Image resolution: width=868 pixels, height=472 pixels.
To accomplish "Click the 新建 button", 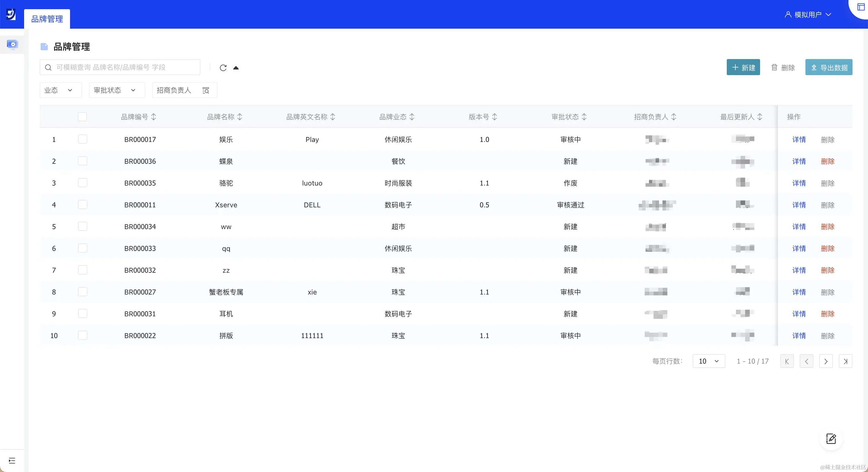I will pyautogui.click(x=743, y=67).
